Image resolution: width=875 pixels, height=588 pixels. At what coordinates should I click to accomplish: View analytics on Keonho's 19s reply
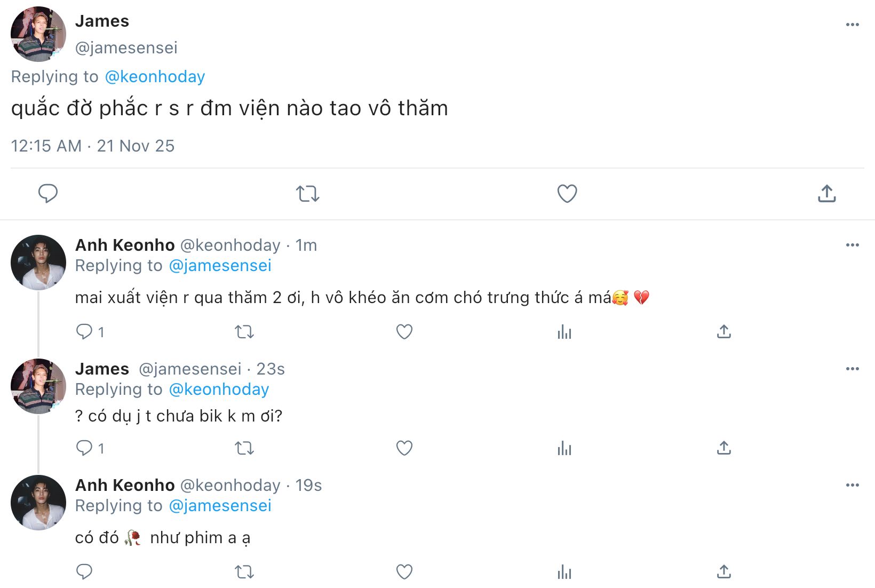click(x=564, y=572)
